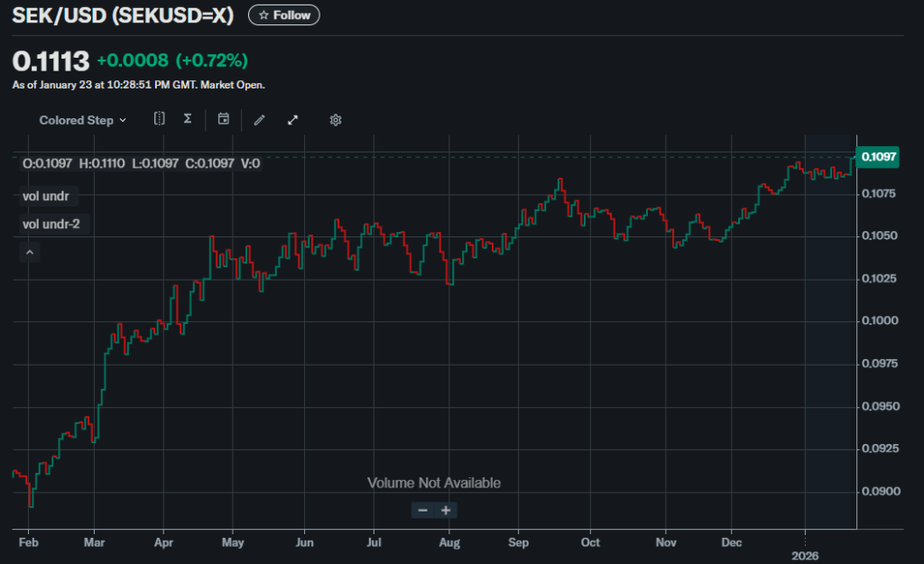The image size is (924, 564).
Task: Open chart settings gear
Action: (336, 120)
